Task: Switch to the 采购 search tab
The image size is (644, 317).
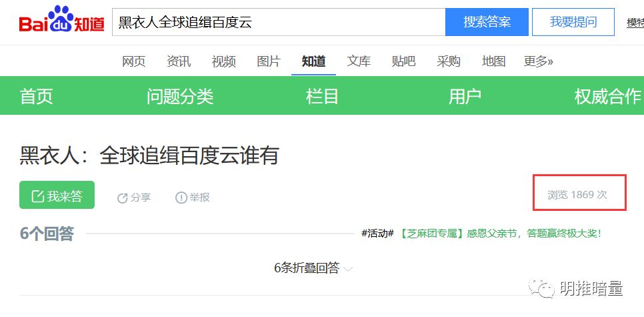Action: pyautogui.click(x=449, y=61)
